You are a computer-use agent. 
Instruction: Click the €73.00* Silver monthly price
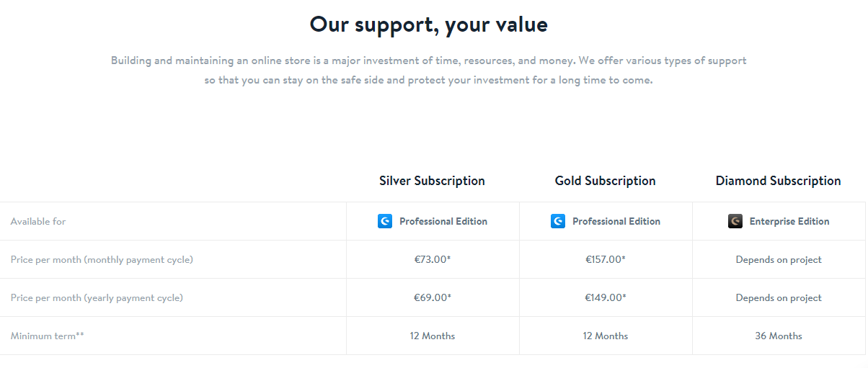point(432,259)
